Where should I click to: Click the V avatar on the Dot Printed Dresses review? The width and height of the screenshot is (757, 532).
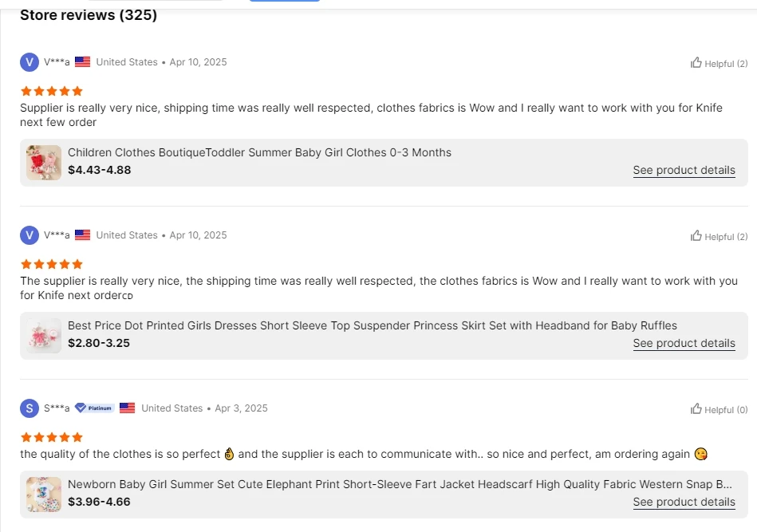[x=30, y=235]
